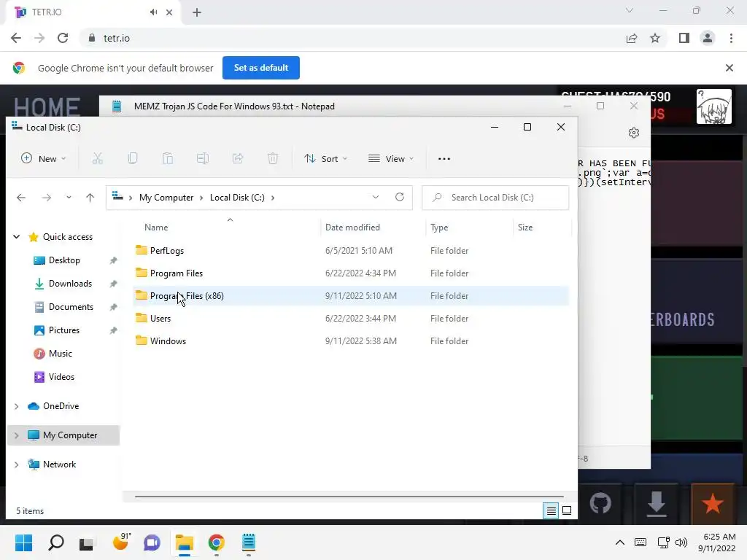Open the Sort dropdown menu

click(326, 158)
